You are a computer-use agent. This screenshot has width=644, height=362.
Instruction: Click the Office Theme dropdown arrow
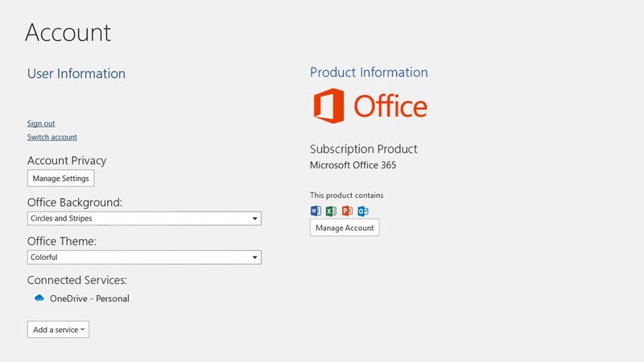point(255,257)
